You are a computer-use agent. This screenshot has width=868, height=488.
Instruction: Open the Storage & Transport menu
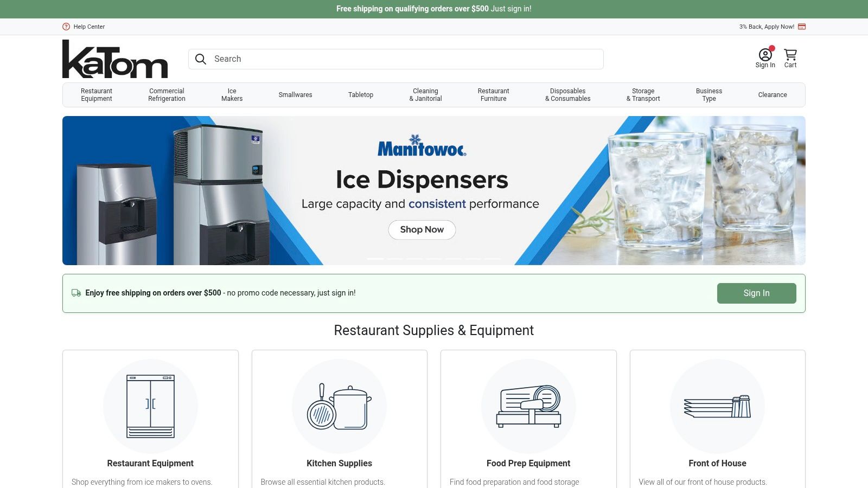(643, 95)
